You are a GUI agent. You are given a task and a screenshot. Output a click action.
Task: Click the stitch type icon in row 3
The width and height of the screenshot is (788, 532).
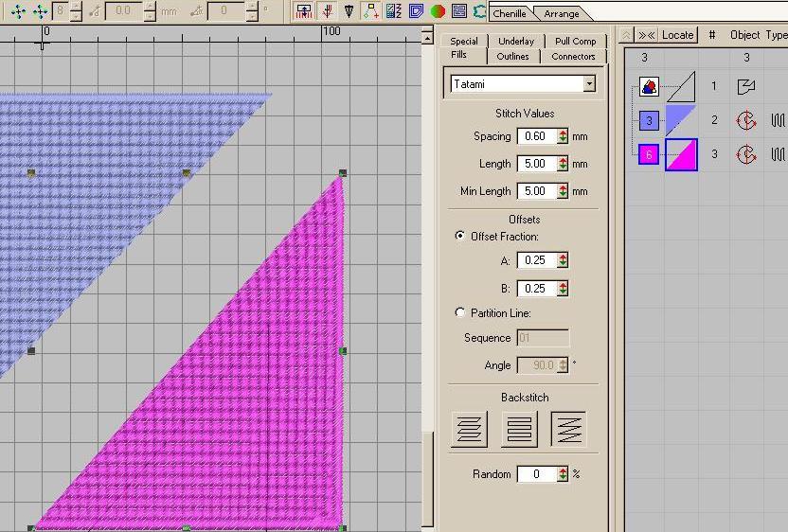coord(778,153)
